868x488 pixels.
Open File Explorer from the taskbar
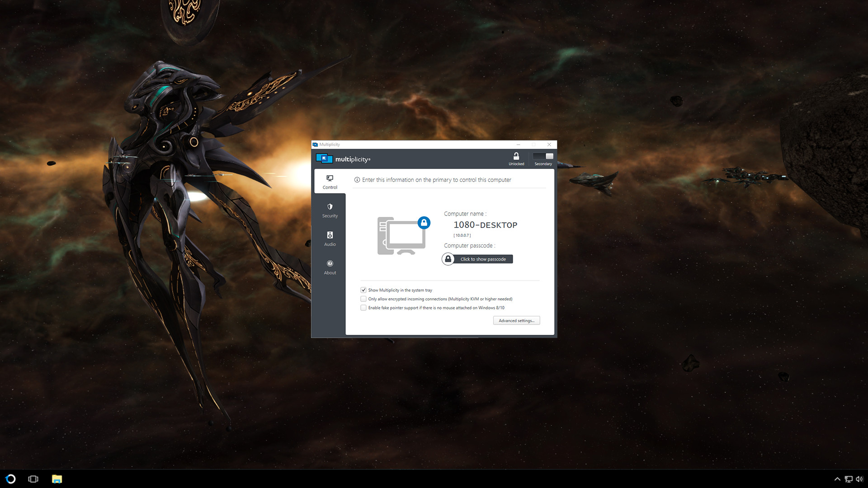click(x=57, y=479)
